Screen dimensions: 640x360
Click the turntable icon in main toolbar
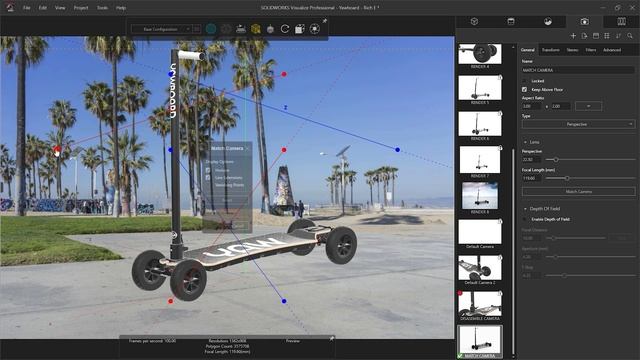pos(241,29)
